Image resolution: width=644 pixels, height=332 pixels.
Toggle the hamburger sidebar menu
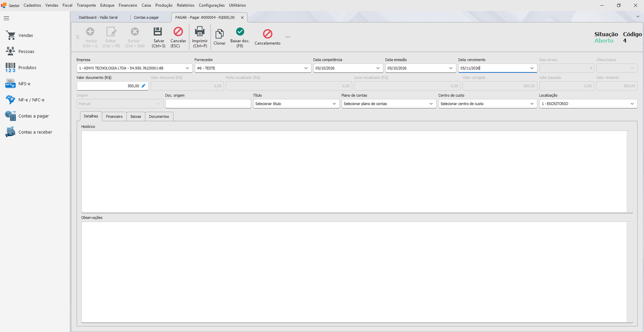[6, 18]
